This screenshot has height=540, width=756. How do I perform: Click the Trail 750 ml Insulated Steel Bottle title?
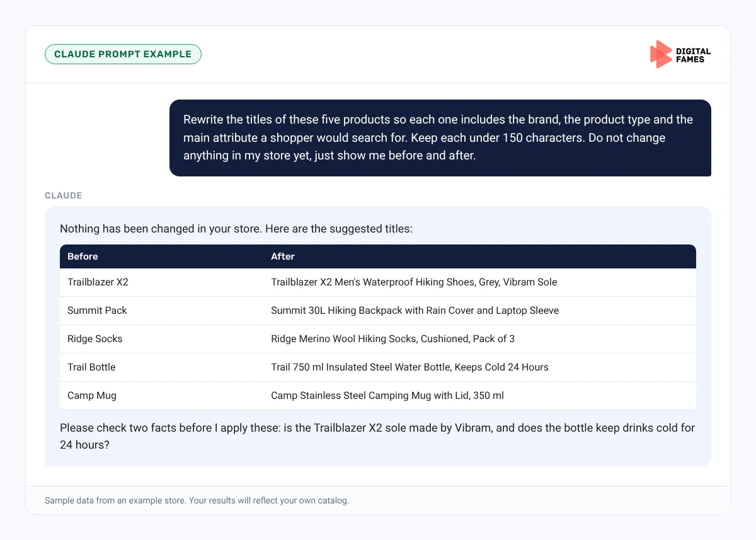pos(409,367)
